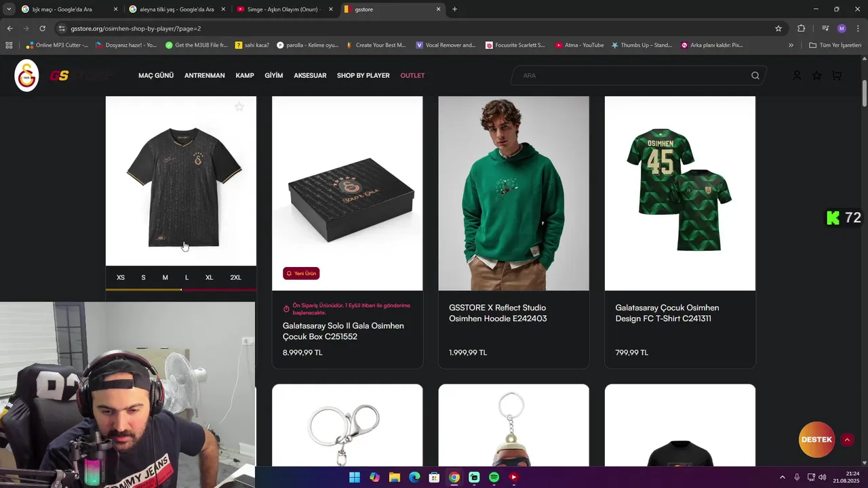The height and width of the screenshot is (488, 868).
Task: Open the favorites star in header
Action: click(x=816, y=75)
